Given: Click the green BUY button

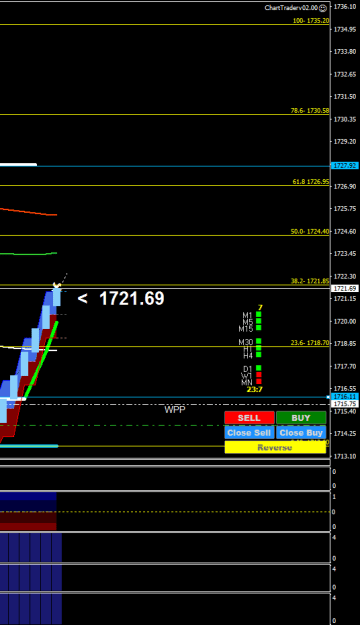Looking at the screenshot, I should [301, 417].
